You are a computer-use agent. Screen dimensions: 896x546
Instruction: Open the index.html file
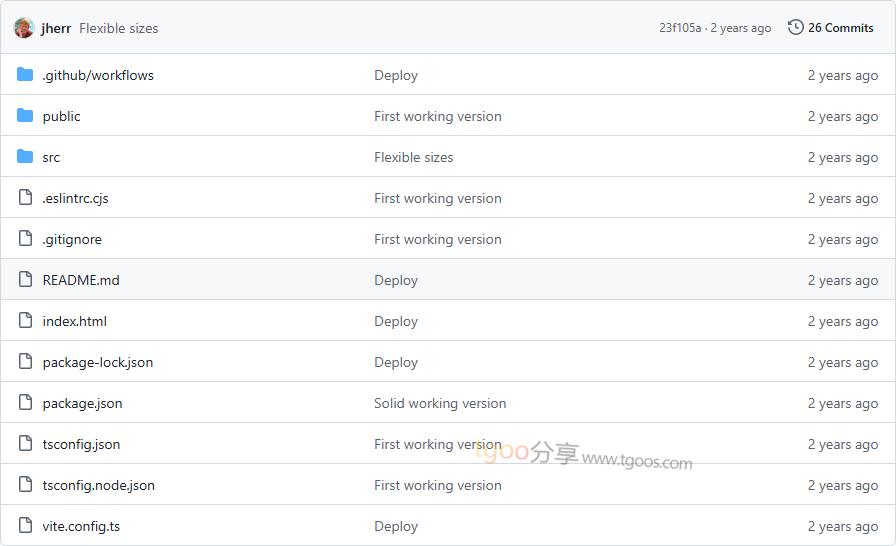74,321
